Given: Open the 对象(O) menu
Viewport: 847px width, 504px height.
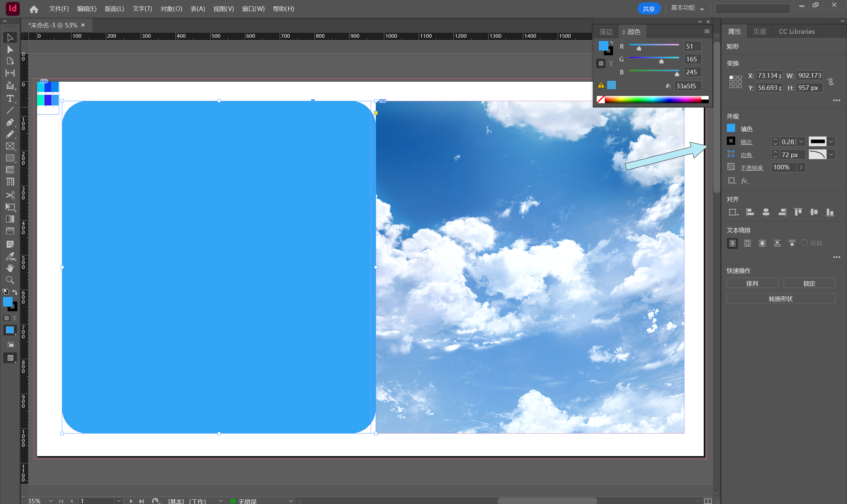Looking at the screenshot, I should (171, 9).
